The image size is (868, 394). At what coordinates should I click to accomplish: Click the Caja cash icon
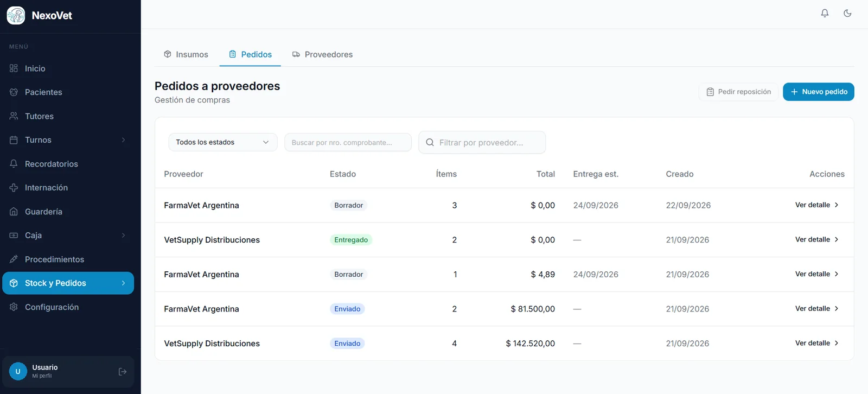click(x=14, y=236)
